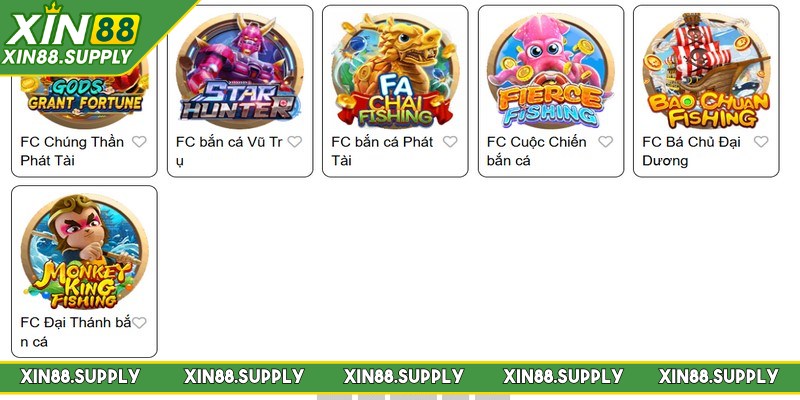Viewport: 800px width, 400px height.
Task: Favorite FC Chúng Thần Phát Tài with heart
Action: (x=139, y=141)
